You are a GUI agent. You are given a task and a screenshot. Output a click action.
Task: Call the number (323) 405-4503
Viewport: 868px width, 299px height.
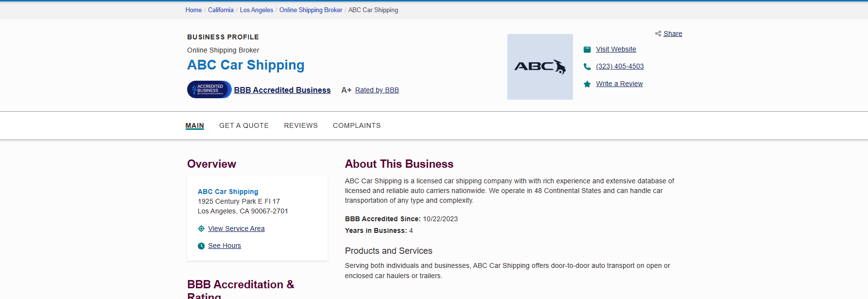(x=620, y=66)
